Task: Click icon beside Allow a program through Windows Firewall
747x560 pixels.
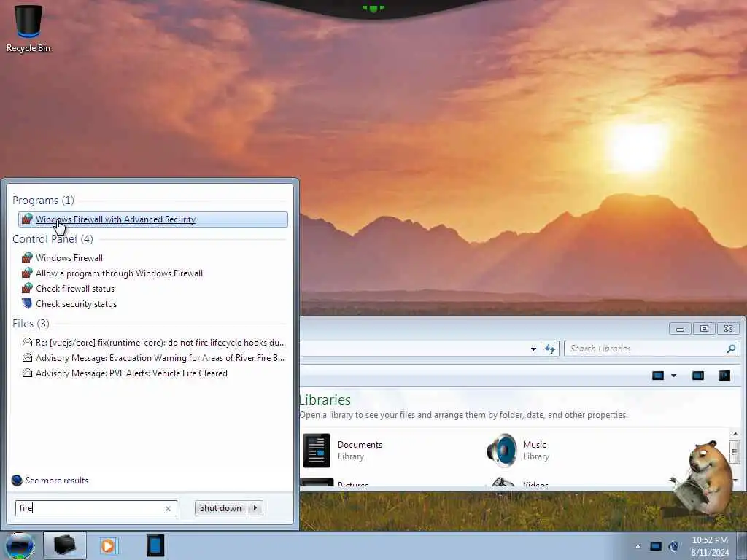Action: click(x=27, y=273)
